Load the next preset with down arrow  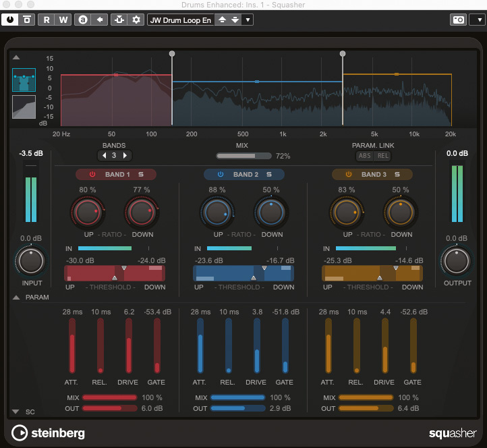pos(235,20)
